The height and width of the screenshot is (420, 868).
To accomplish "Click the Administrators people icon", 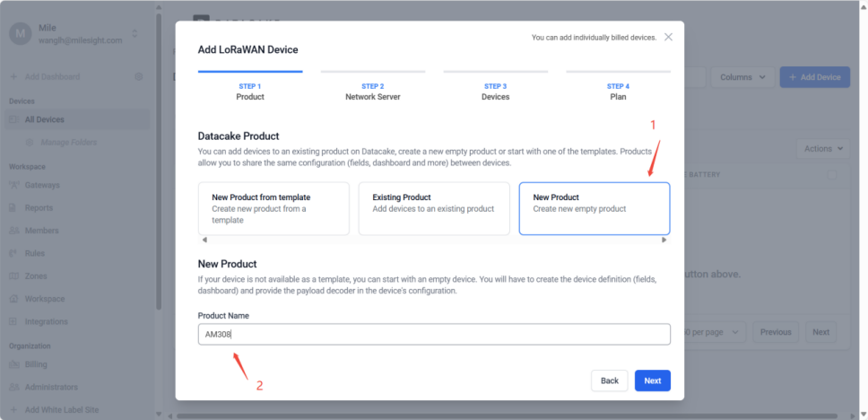I will point(13,388).
